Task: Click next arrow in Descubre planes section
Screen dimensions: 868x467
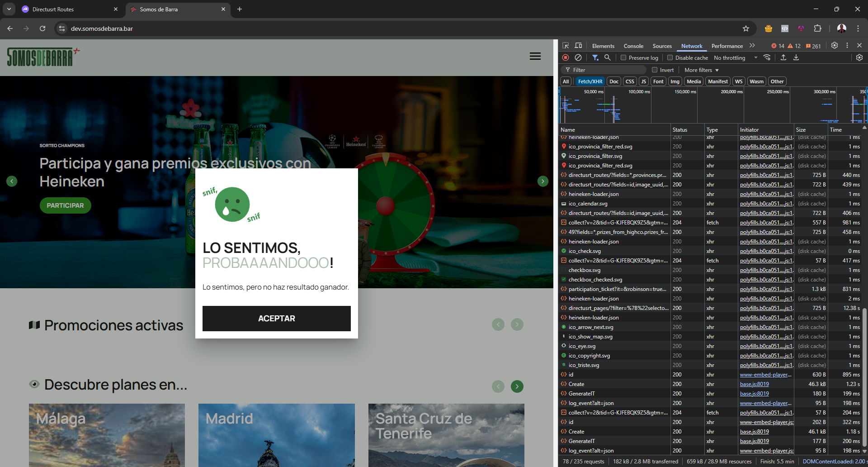Action: [x=517, y=386]
